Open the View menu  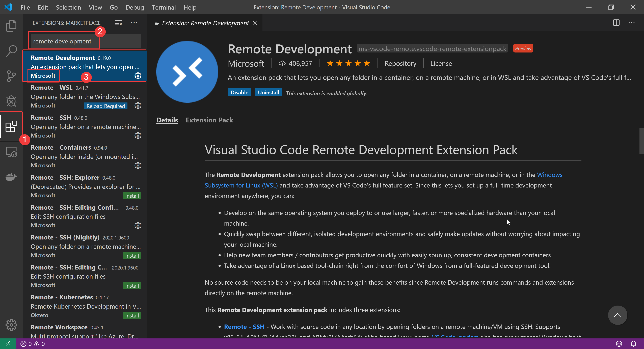pyautogui.click(x=95, y=7)
